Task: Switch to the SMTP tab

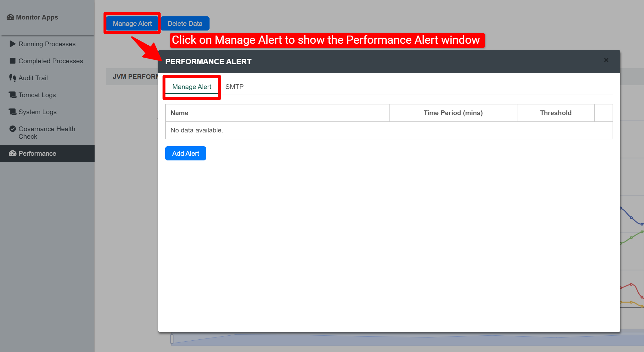Action: 234,87
